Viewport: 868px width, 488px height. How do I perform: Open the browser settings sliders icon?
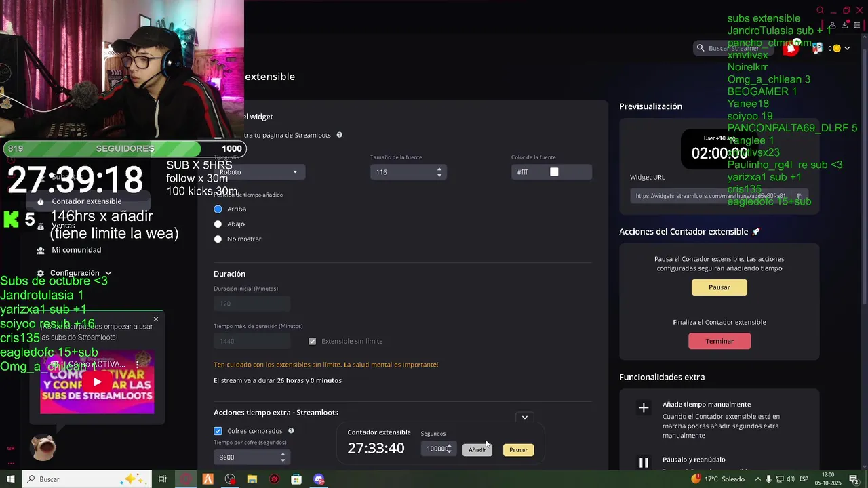coord(857,25)
